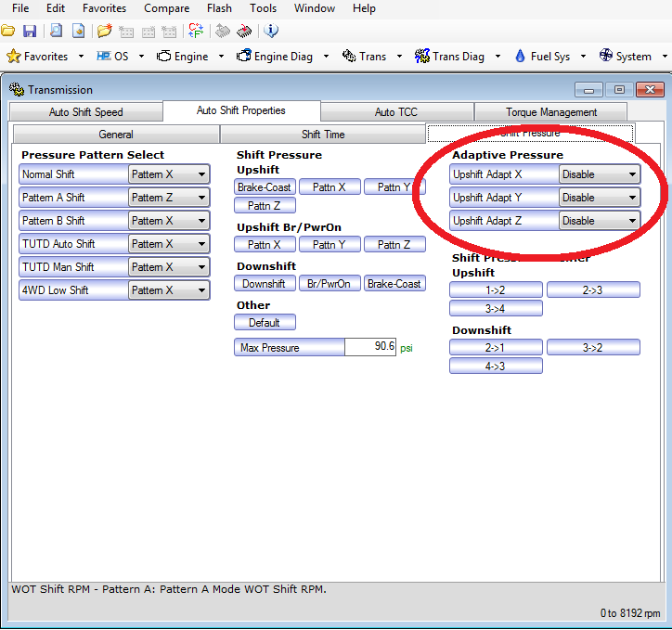Click the Max Pressure value field 90.6
Viewport: 672px width, 630px height.
pyautogui.click(x=370, y=347)
